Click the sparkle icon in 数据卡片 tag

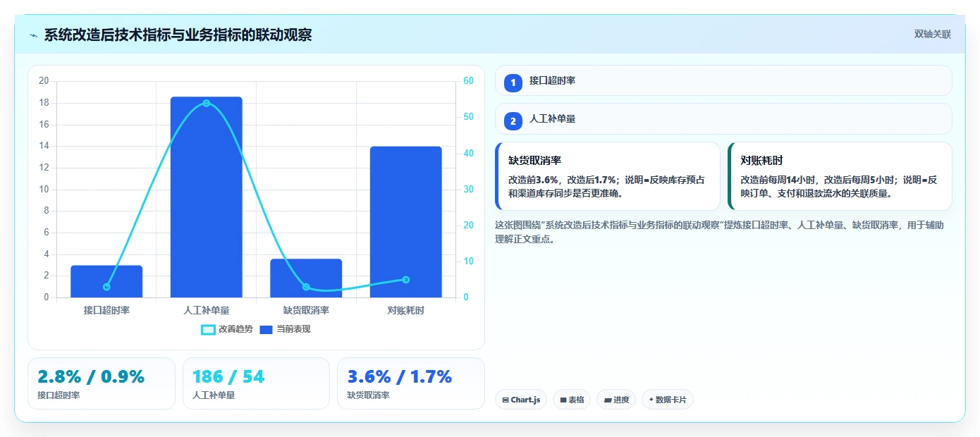651,400
